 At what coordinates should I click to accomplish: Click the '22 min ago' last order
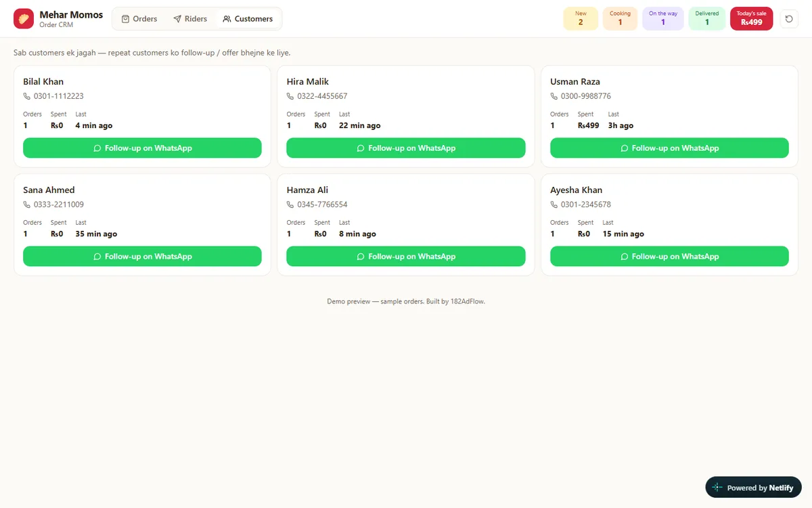point(359,125)
